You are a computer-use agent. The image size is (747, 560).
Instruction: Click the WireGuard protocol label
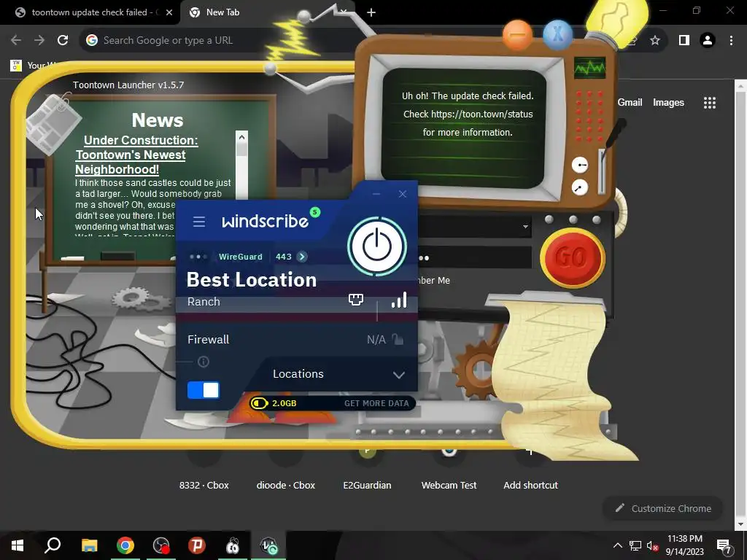241,257
